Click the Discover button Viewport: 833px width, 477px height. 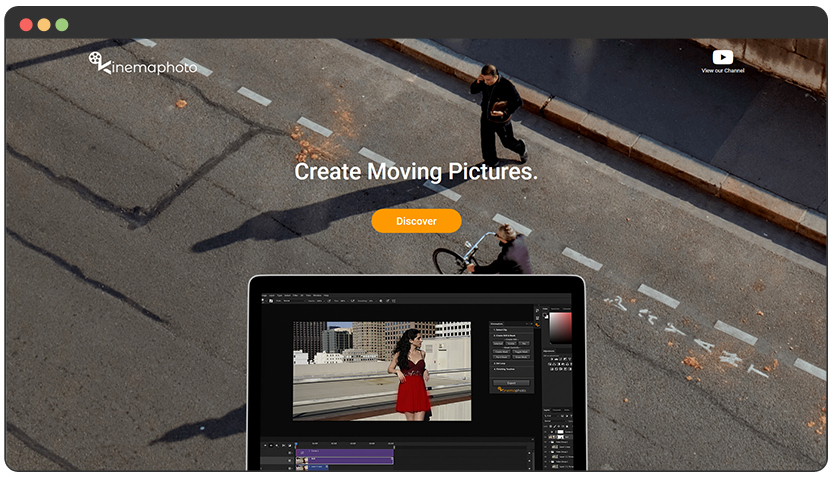coord(416,221)
